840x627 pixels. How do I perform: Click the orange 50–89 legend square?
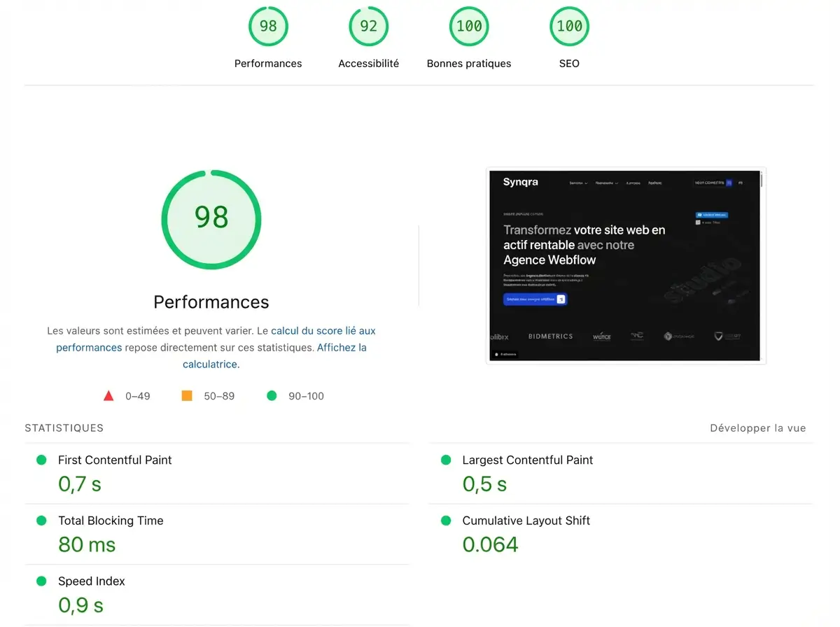(187, 395)
